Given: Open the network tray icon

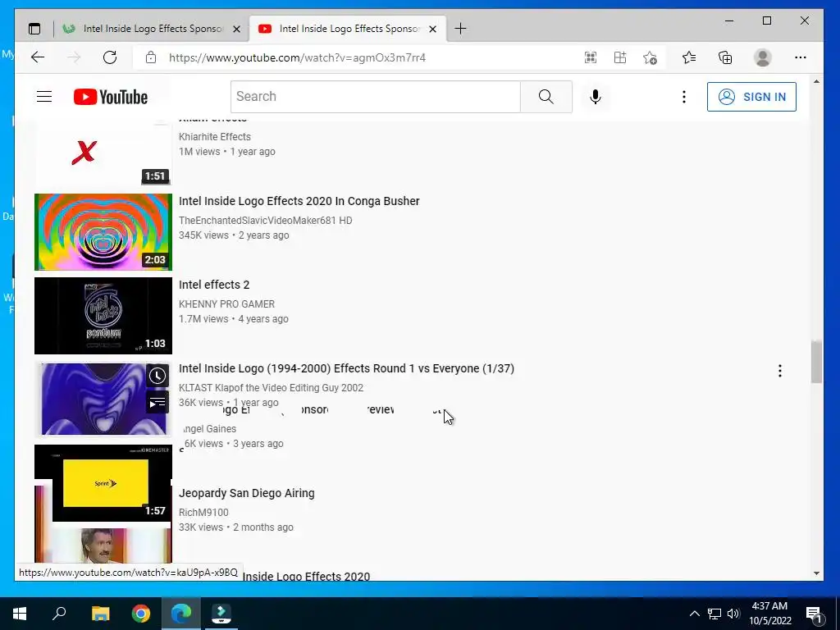Looking at the screenshot, I should pyautogui.click(x=714, y=614).
